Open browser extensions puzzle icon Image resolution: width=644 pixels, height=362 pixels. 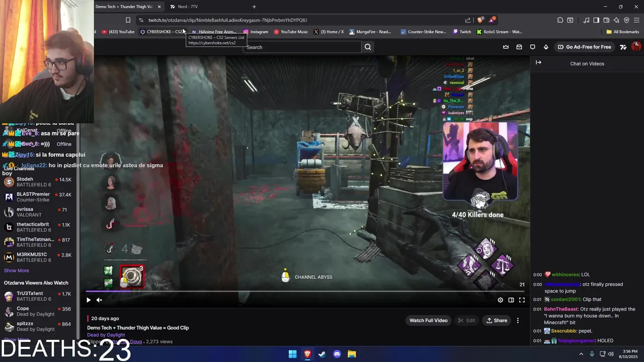click(560, 20)
